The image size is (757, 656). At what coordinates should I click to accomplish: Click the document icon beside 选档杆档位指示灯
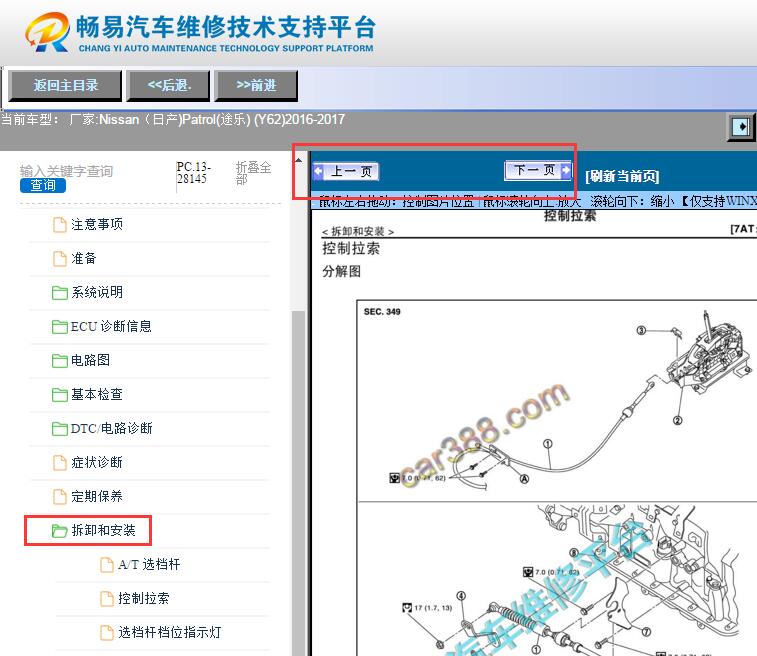107,633
